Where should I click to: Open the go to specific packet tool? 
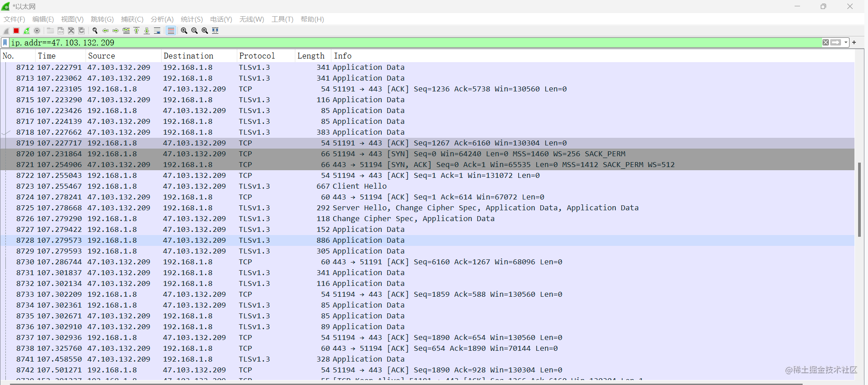pyautogui.click(x=126, y=31)
